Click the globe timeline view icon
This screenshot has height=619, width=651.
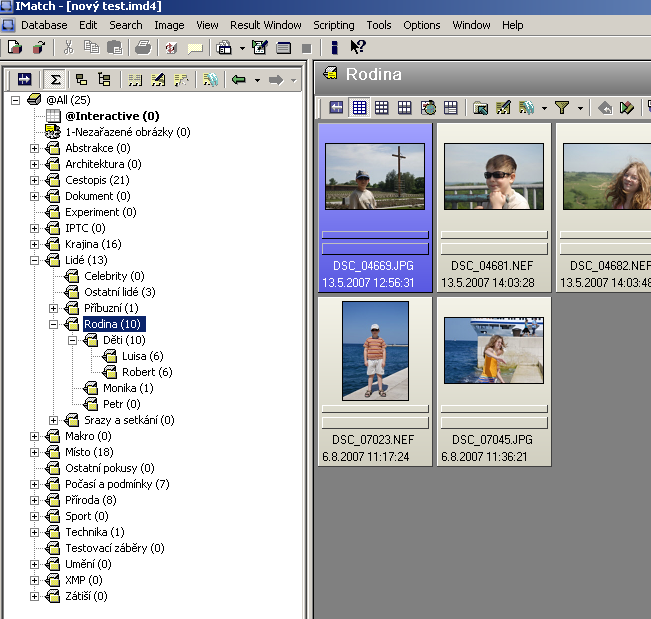[x=428, y=108]
